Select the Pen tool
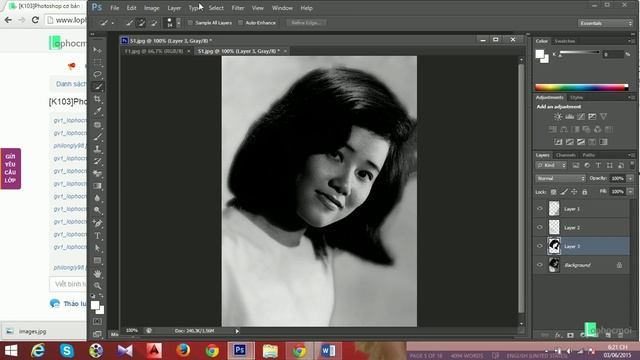 tap(97, 224)
